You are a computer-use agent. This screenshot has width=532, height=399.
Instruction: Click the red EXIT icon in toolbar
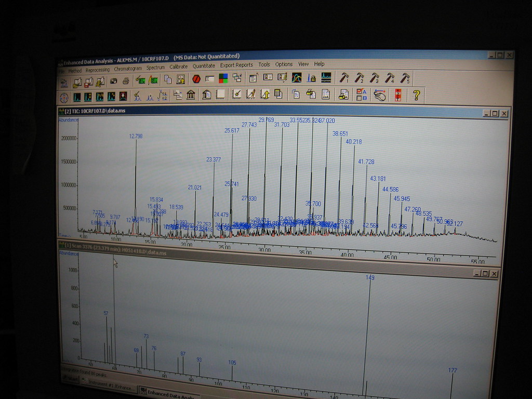click(x=397, y=95)
